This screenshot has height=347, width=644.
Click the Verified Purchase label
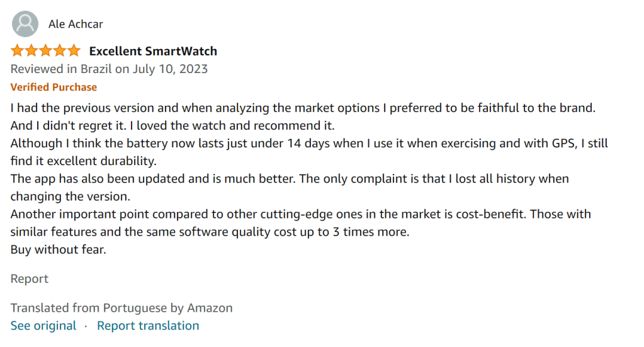[x=54, y=87]
